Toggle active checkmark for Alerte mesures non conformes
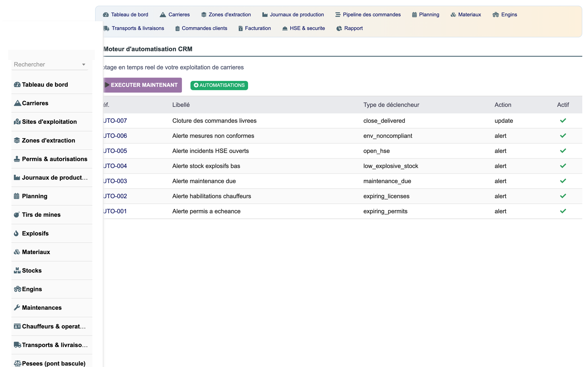 pyautogui.click(x=563, y=136)
